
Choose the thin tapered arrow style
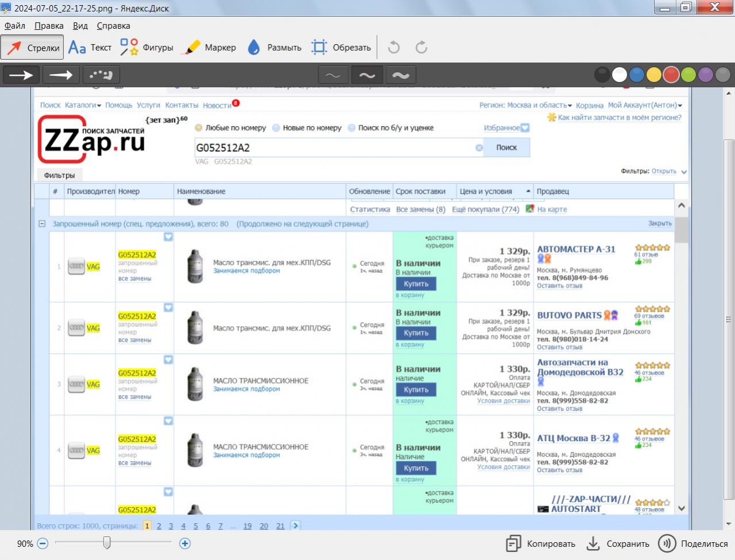point(21,75)
